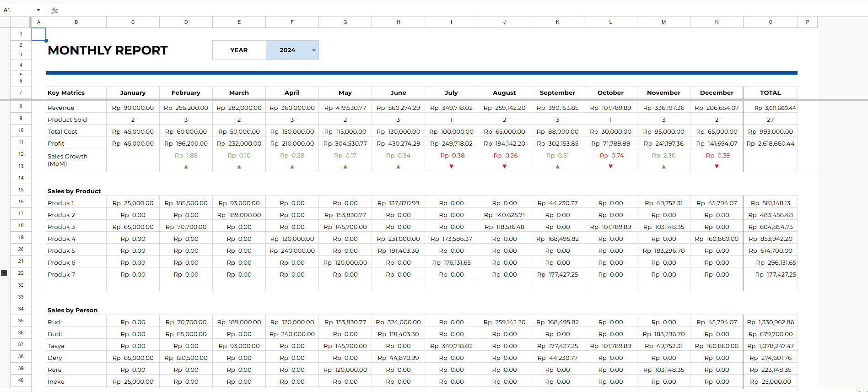Screen dimensions: 868x392
Task: Click the red down arrow under October
Action: pyautogui.click(x=610, y=167)
